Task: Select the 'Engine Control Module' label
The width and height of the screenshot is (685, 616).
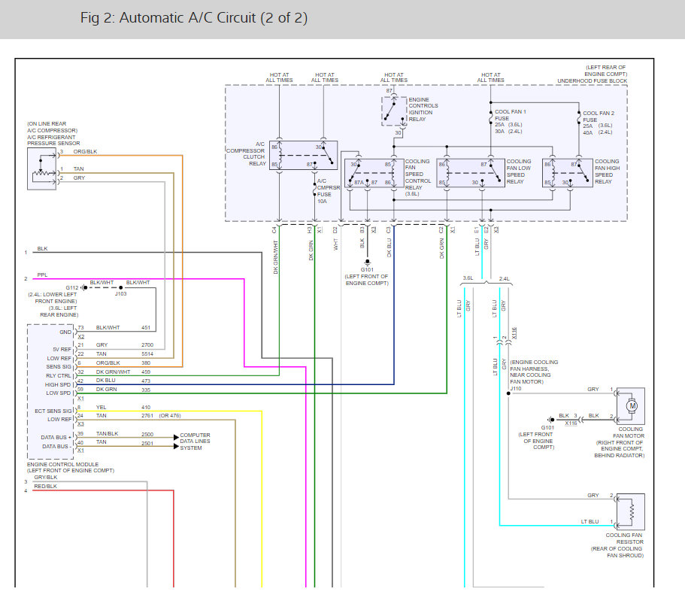Action: (x=59, y=465)
